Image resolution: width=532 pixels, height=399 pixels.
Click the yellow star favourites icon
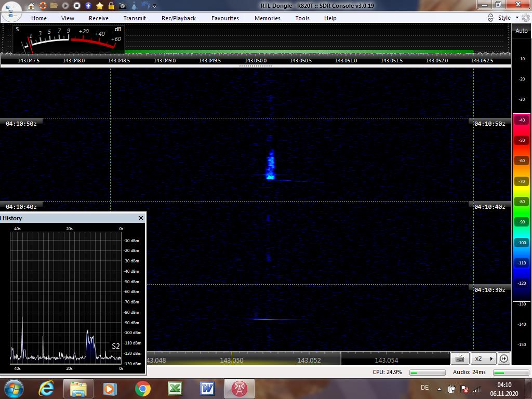click(x=100, y=6)
